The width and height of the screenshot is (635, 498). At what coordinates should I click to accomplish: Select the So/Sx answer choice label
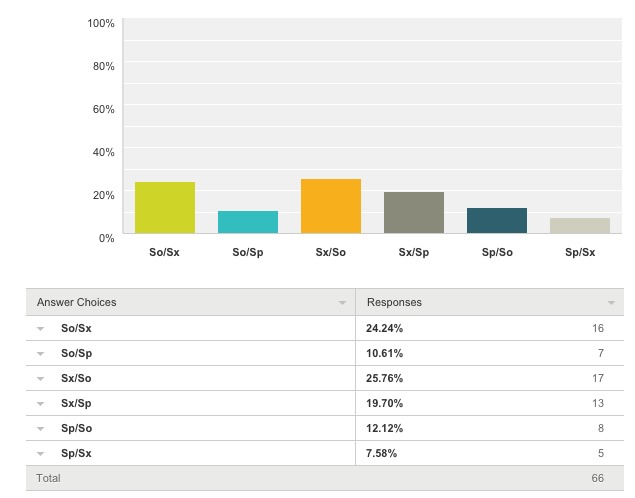click(x=76, y=328)
